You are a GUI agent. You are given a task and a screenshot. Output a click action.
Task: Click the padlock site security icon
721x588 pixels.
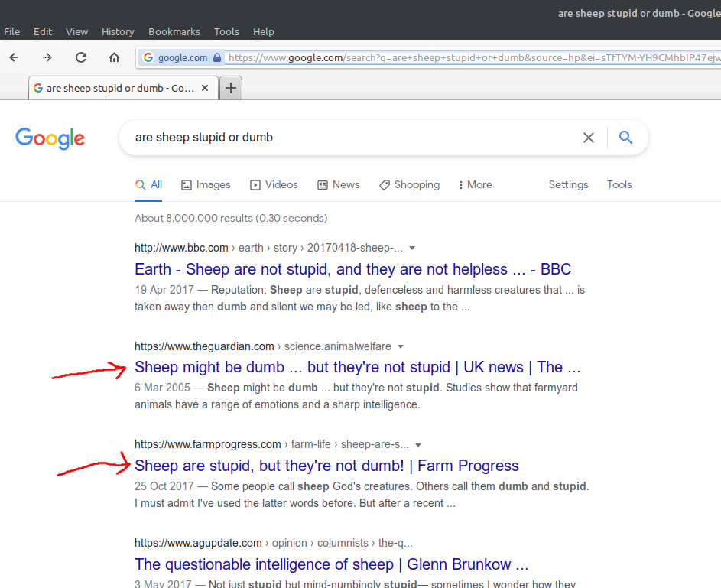[x=217, y=57]
